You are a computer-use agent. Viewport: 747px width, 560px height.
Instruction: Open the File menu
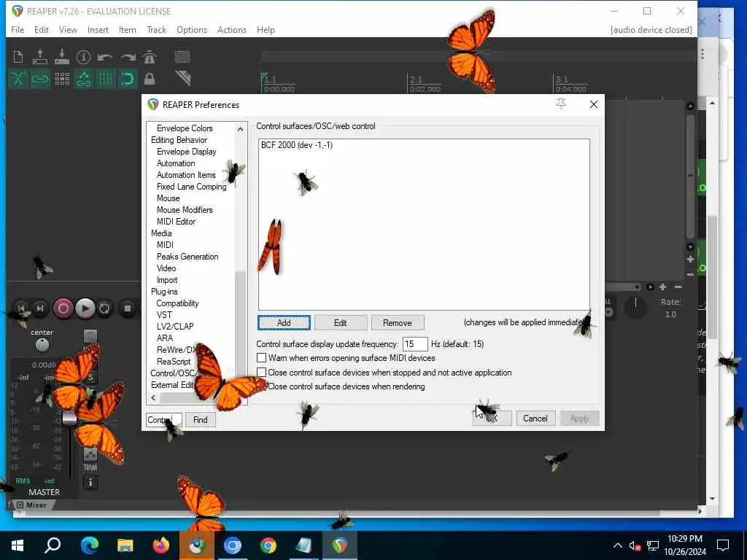[x=18, y=29]
